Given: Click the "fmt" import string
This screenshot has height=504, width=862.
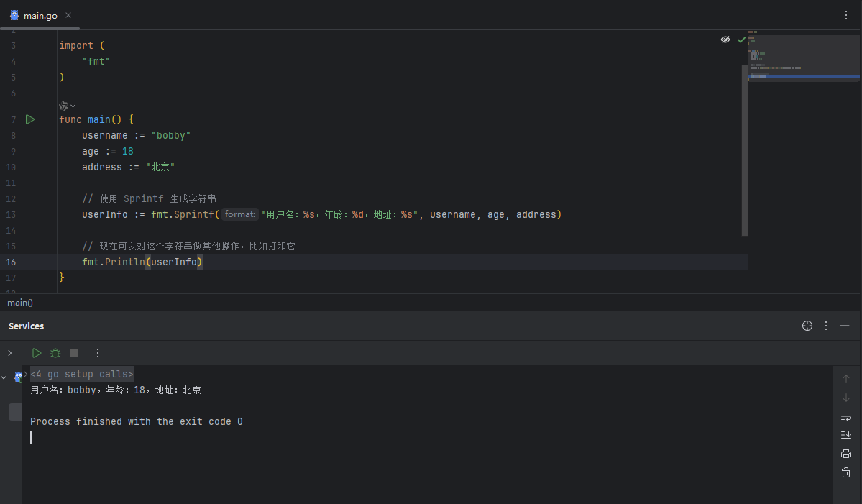Looking at the screenshot, I should click(96, 61).
